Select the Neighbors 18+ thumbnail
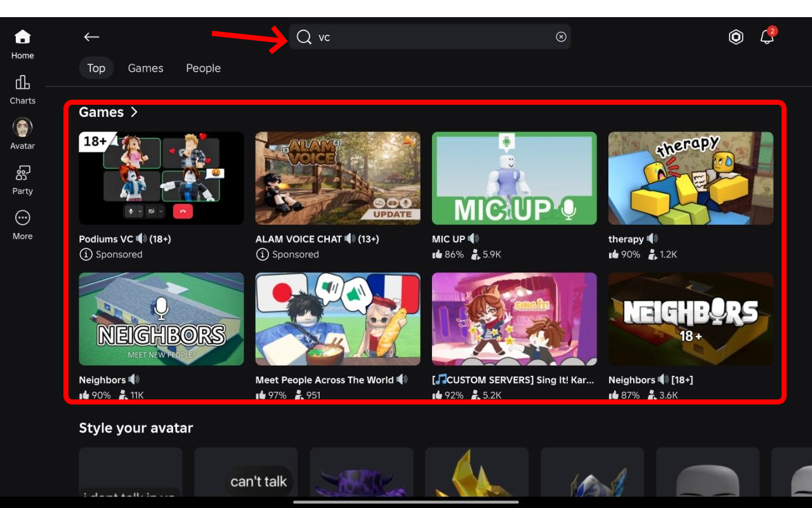 (x=691, y=319)
